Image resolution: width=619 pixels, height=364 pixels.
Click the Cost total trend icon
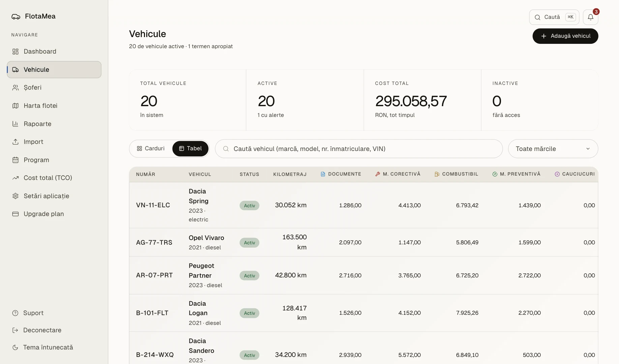(16, 178)
